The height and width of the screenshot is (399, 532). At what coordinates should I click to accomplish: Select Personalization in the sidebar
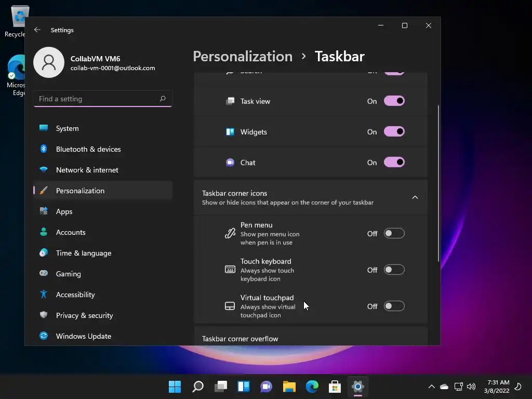103,191
